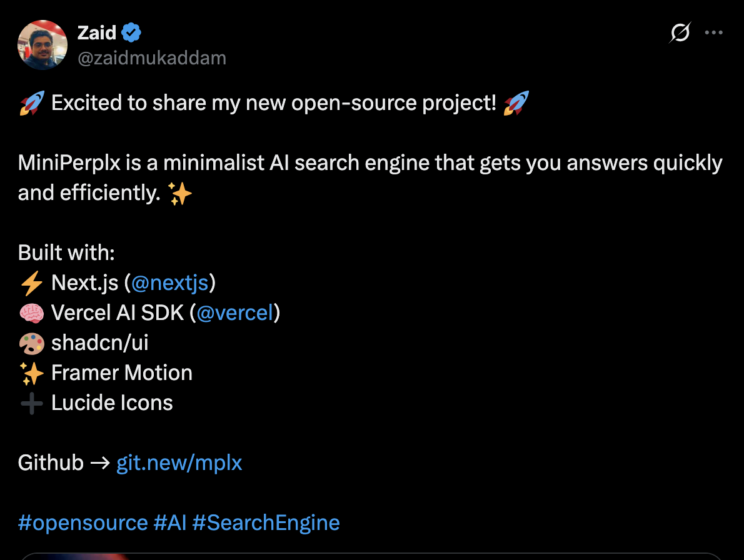Viewport: 744px width, 560px height.
Task: Click the display name Zaid
Action: coord(97,32)
